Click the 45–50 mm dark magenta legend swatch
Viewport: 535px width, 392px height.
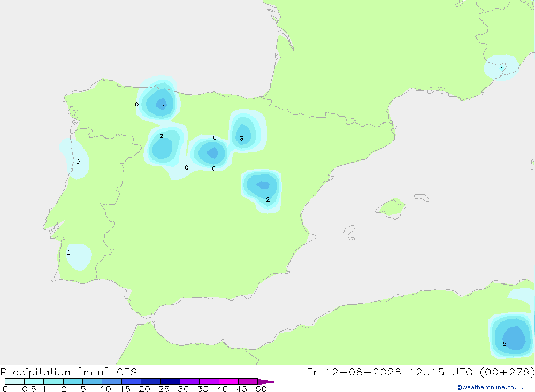pos(248,381)
